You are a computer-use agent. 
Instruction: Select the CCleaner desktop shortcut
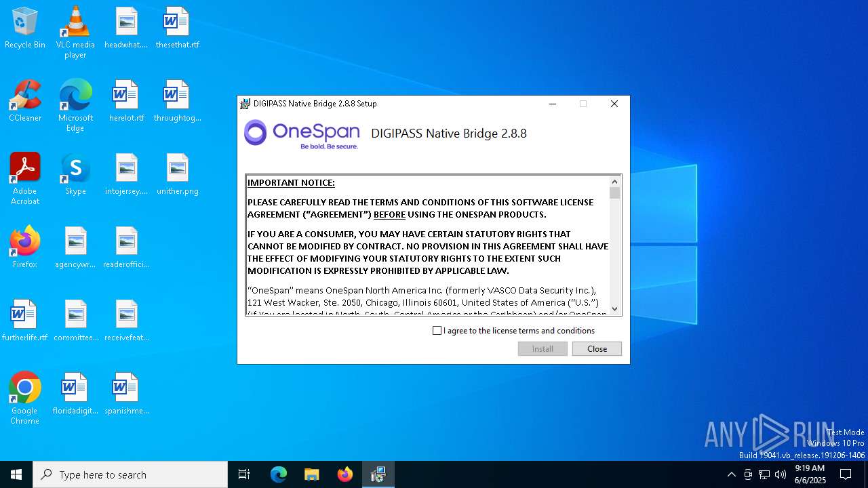(x=25, y=101)
